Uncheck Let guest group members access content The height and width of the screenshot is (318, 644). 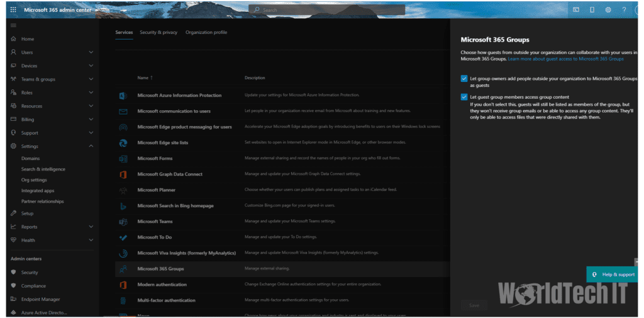pos(464,97)
